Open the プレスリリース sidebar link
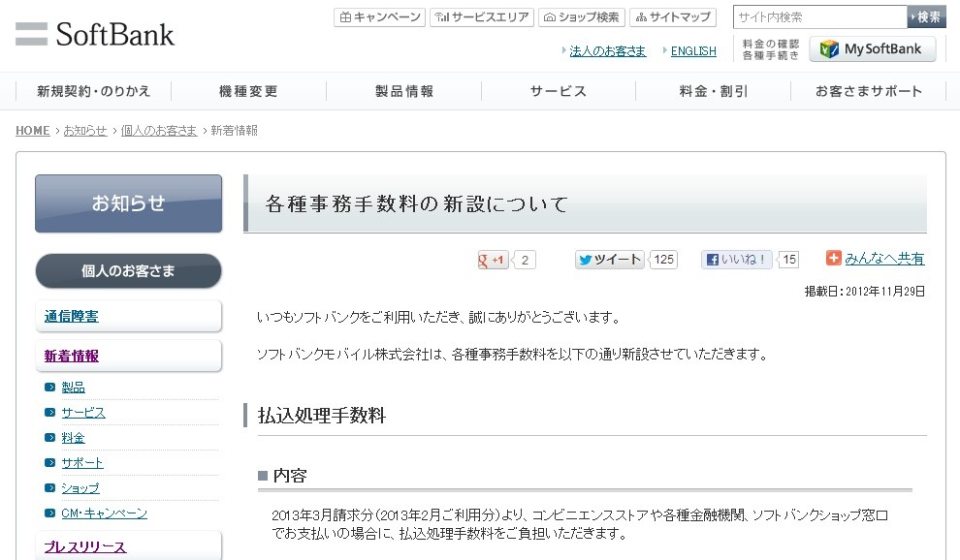The image size is (960, 560). pyautogui.click(x=85, y=547)
